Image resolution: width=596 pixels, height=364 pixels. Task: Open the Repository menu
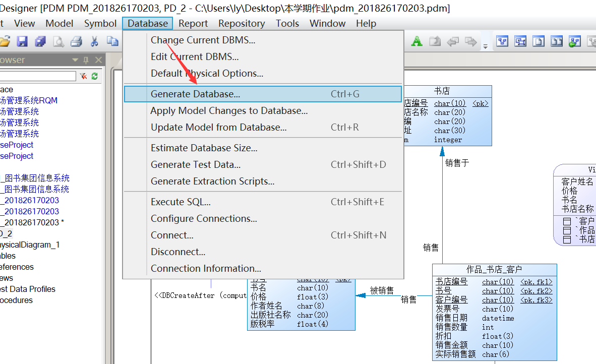coord(242,23)
